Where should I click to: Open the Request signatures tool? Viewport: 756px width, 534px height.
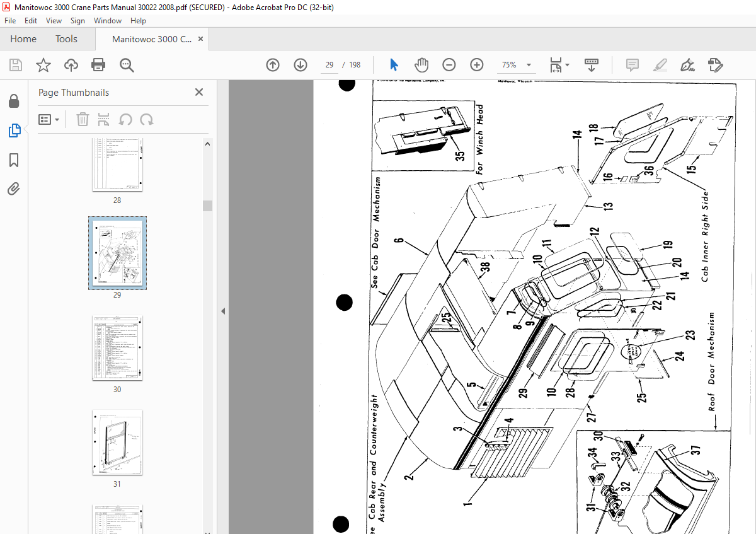pyautogui.click(x=715, y=65)
